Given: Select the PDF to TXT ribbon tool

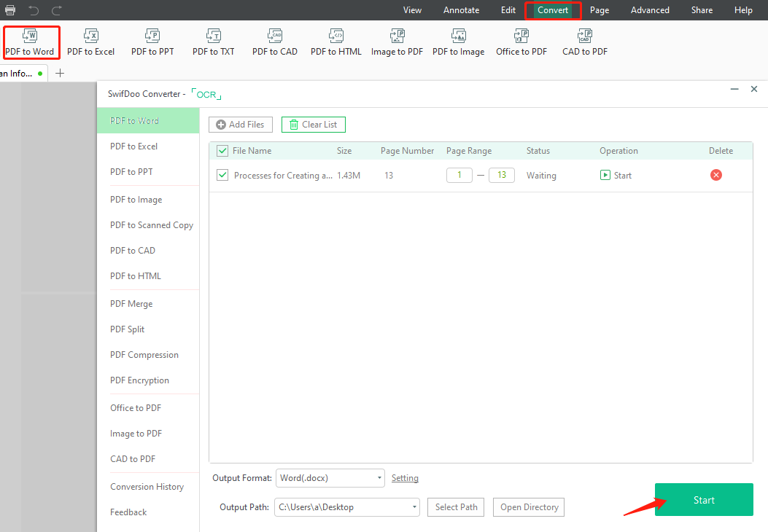Looking at the screenshot, I should 214,42.
